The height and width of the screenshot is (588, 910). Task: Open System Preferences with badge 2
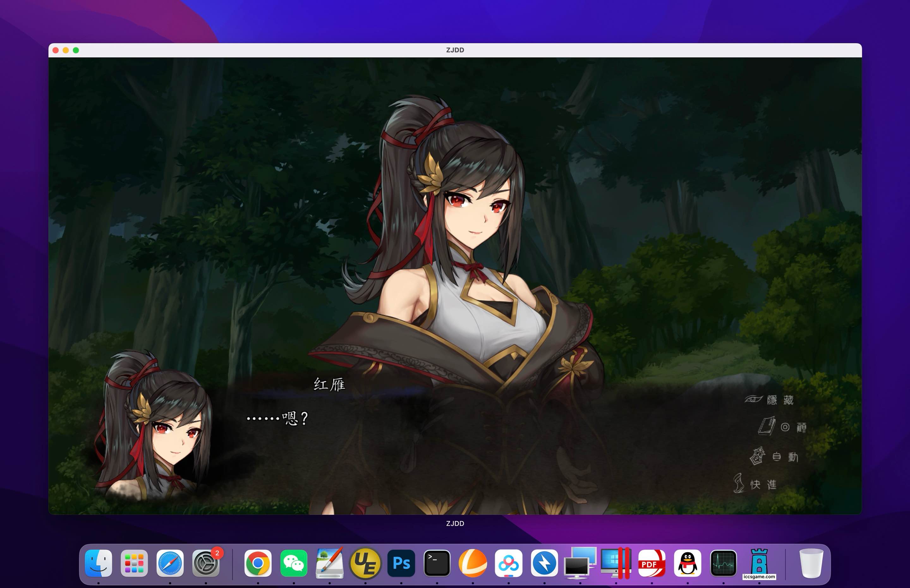pyautogui.click(x=206, y=563)
